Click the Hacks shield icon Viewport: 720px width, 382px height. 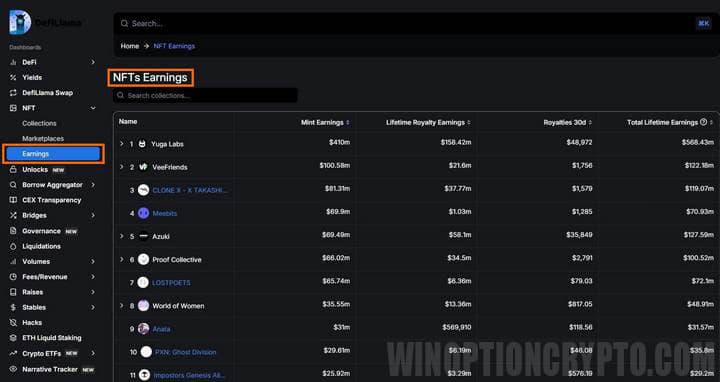click(x=13, y=323)
